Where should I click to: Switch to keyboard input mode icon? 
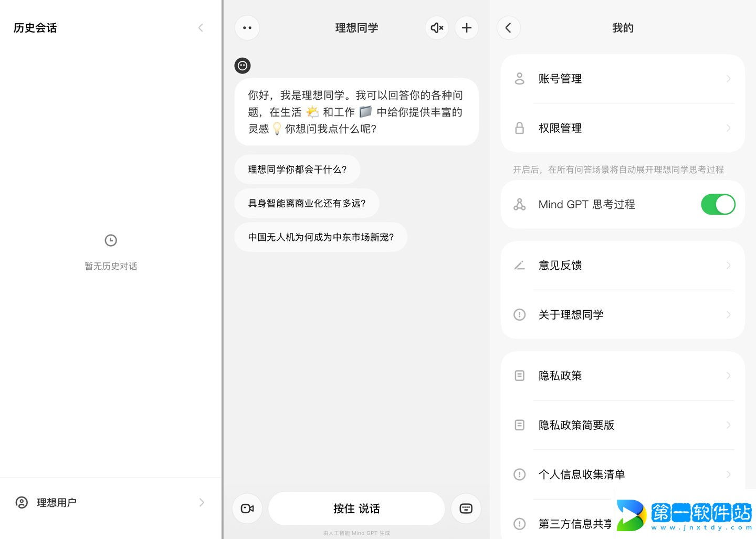coord(466,509)
